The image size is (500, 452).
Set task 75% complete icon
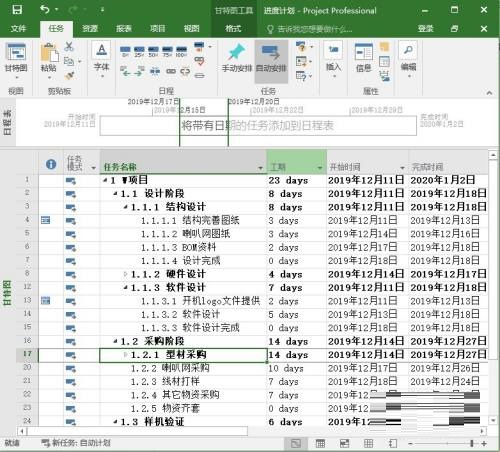pos(167,51)
